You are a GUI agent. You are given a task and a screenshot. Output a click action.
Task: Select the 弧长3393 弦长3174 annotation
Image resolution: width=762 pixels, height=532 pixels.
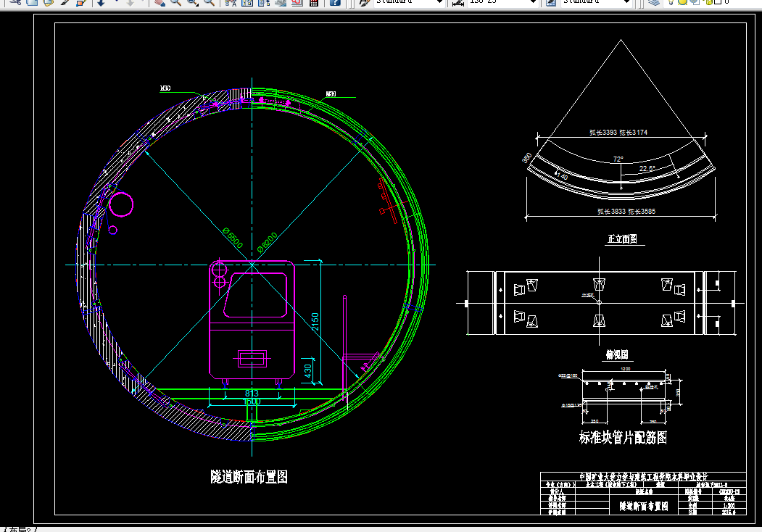pos(618,132)
